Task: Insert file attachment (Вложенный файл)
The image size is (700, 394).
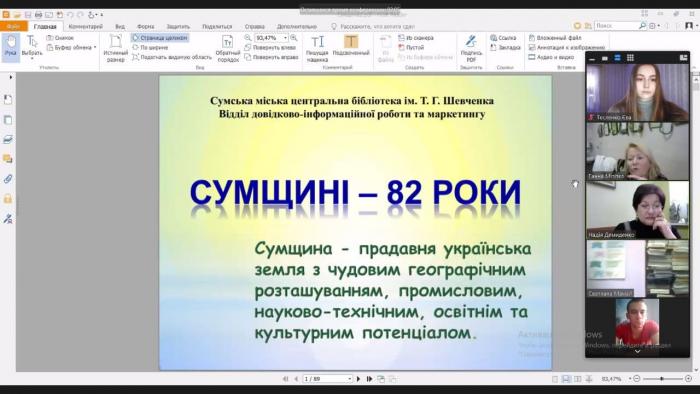Action: pos(555,38)
